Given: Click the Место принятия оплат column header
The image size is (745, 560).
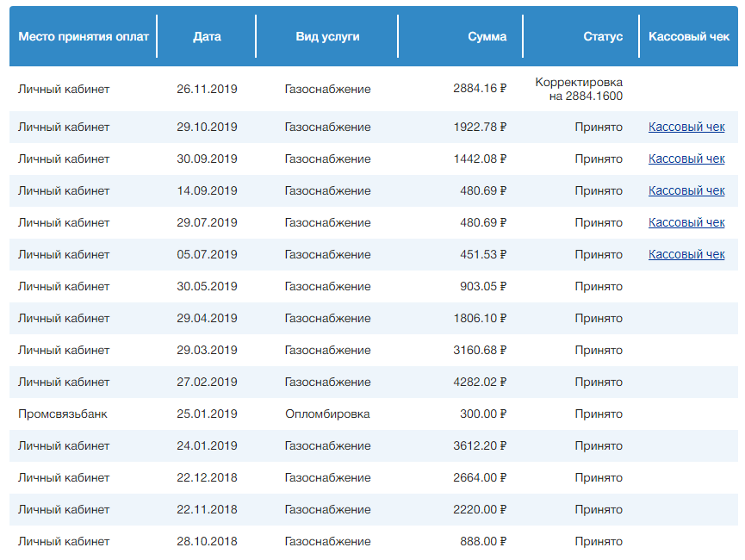Looking at the screenshot, I should 84,36.
